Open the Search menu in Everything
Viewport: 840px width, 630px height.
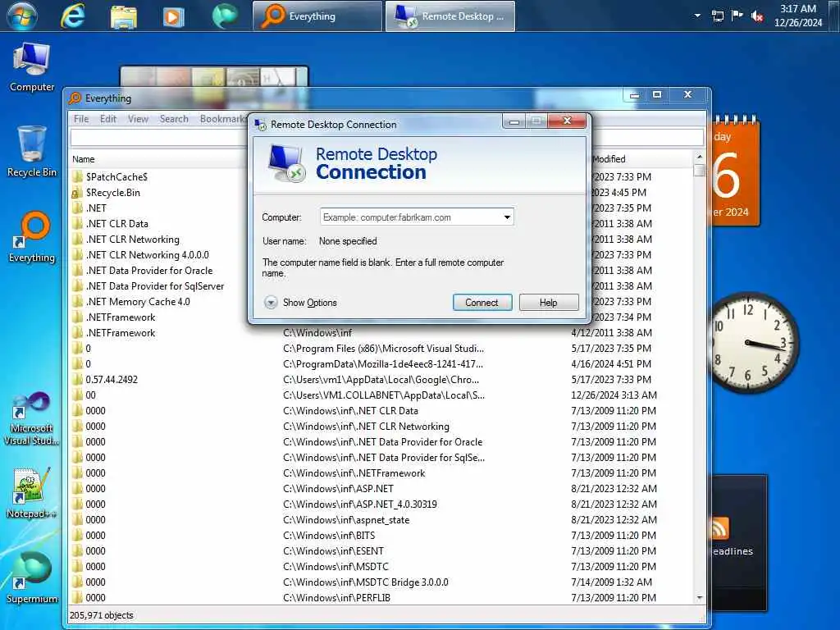174,119
